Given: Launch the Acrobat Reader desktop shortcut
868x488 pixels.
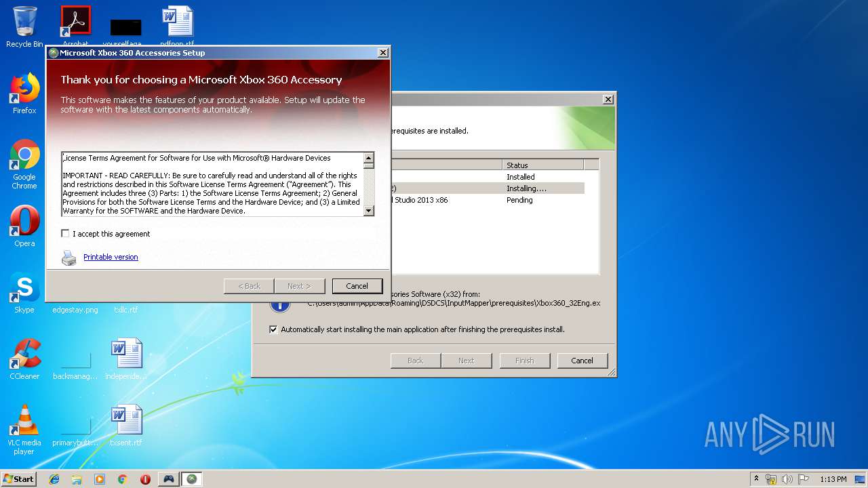Looking at the screenshot, I should click(x=75, y=22).
